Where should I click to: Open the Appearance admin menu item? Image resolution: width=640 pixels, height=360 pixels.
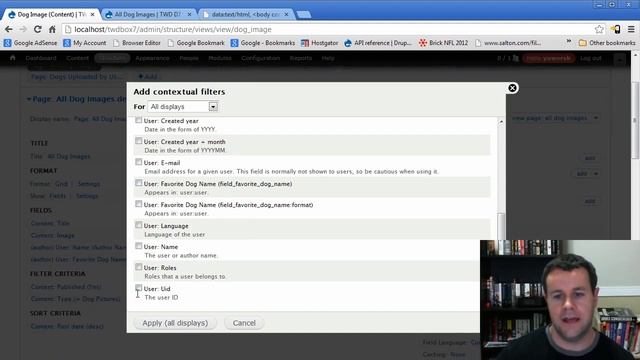(152, 58)
